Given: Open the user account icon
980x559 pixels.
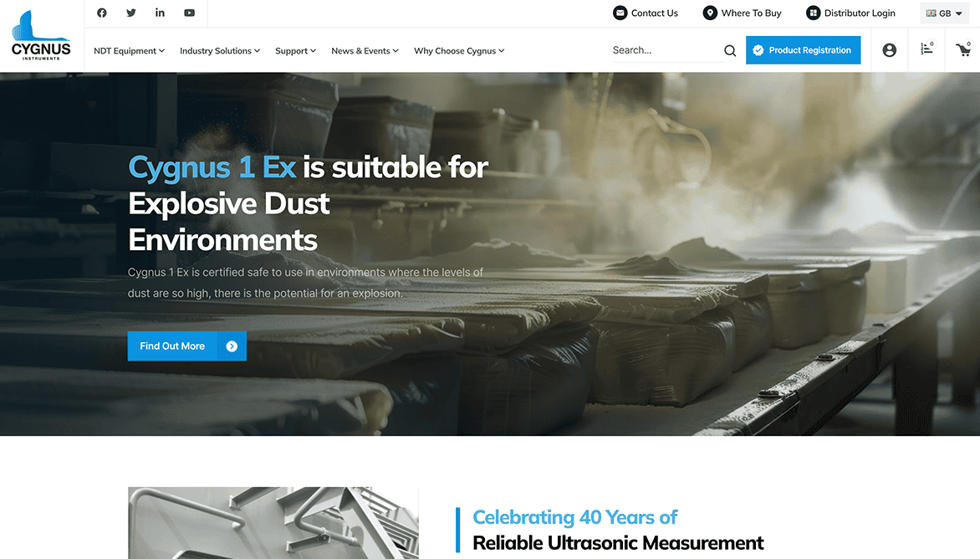Looking at the screenshot, I should tap(890, 50).
